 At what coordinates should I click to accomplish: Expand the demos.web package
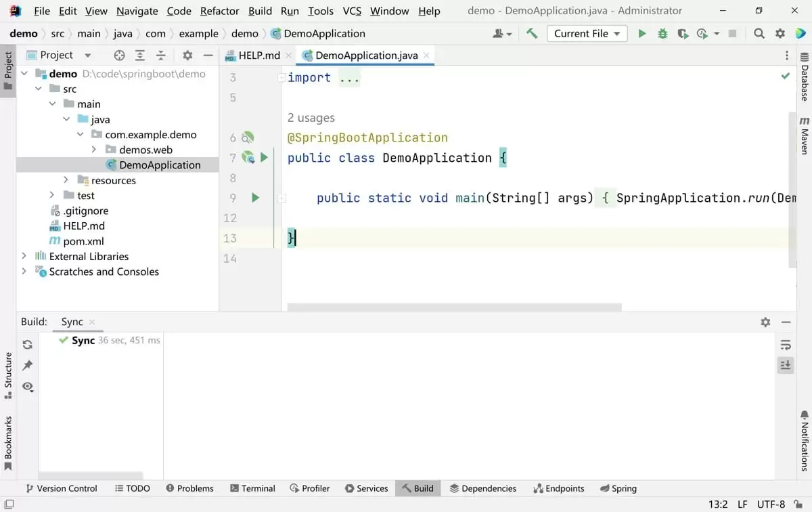pyautogui.click(x=94, y=150)
